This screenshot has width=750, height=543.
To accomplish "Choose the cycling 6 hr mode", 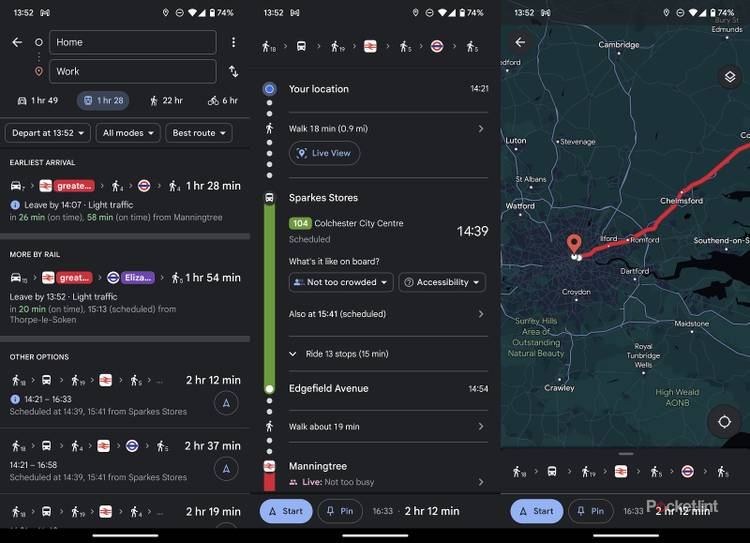I will [x=223, y=100].
